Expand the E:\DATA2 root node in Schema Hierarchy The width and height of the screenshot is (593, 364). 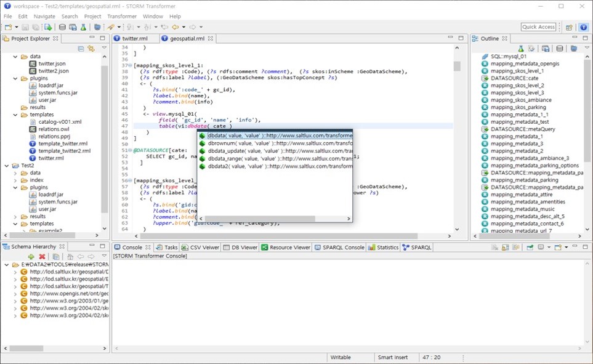coord(6,264)
